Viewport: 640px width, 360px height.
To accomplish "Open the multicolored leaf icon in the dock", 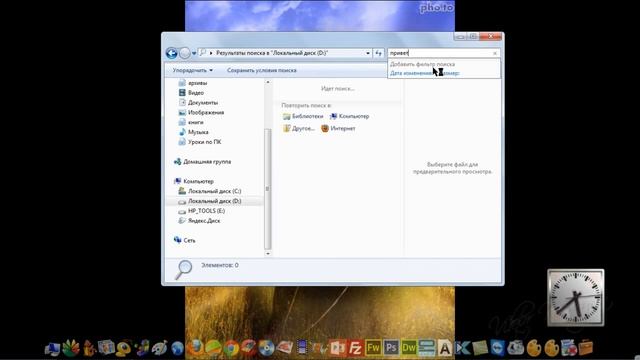I will coord(71,348).
